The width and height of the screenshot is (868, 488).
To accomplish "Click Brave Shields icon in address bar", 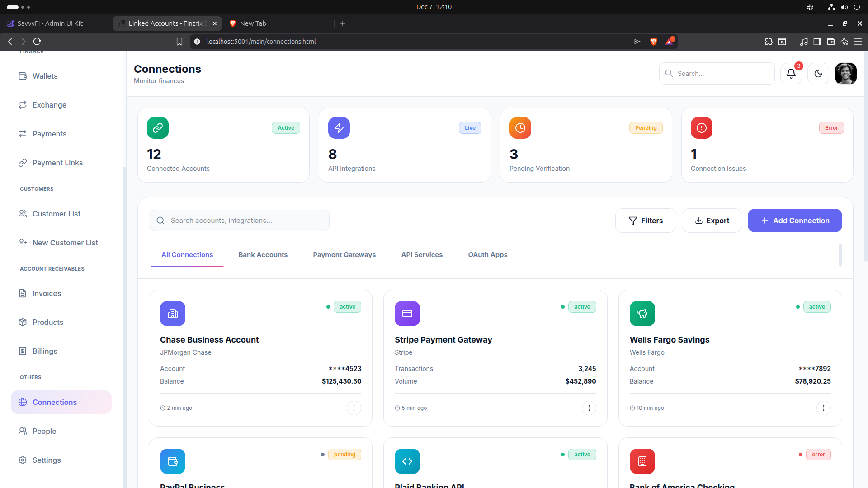I will point(653,42).
